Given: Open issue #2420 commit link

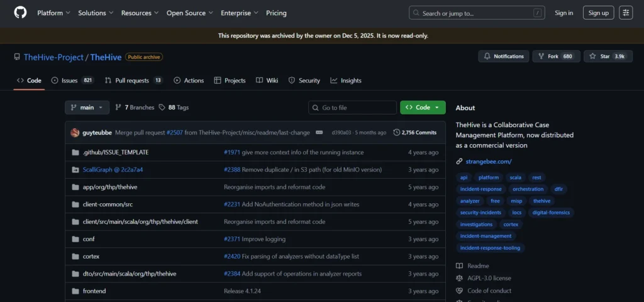Looking at the screenshot, I should click(232, 257).
